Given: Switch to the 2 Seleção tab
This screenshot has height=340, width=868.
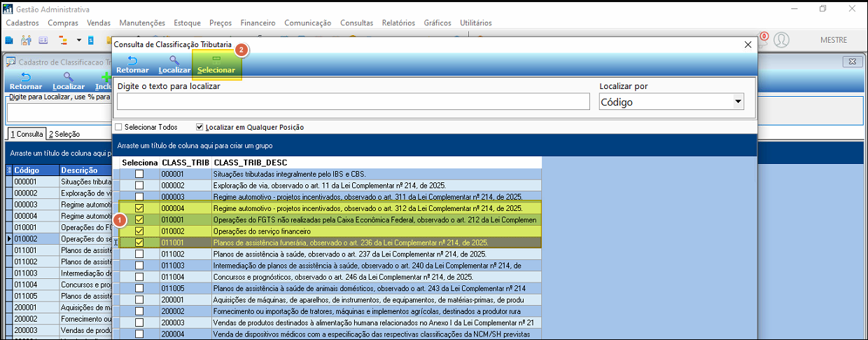Looking at the screenshot, I should pyautogui.click(x=64, y=134).
